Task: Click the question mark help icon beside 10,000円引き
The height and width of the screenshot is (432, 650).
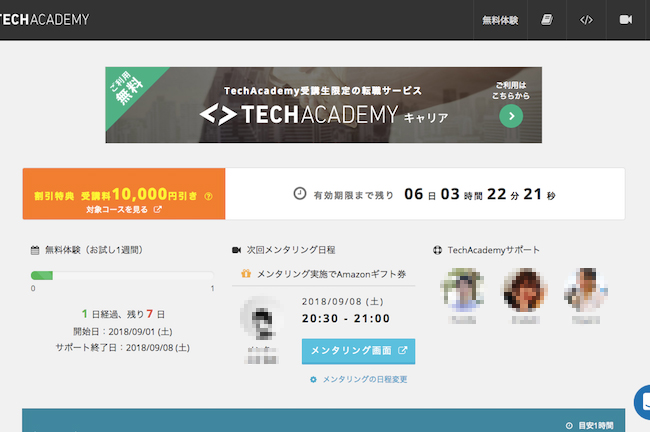Action: (208, 197)
